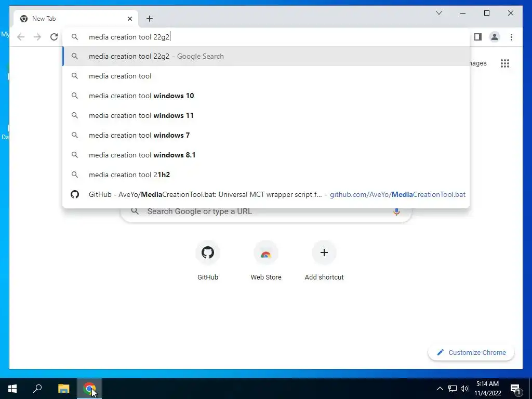Screen dimensions: 532x399
Task: Go forward using the forward arrow
Action: (x=37, y=37)
